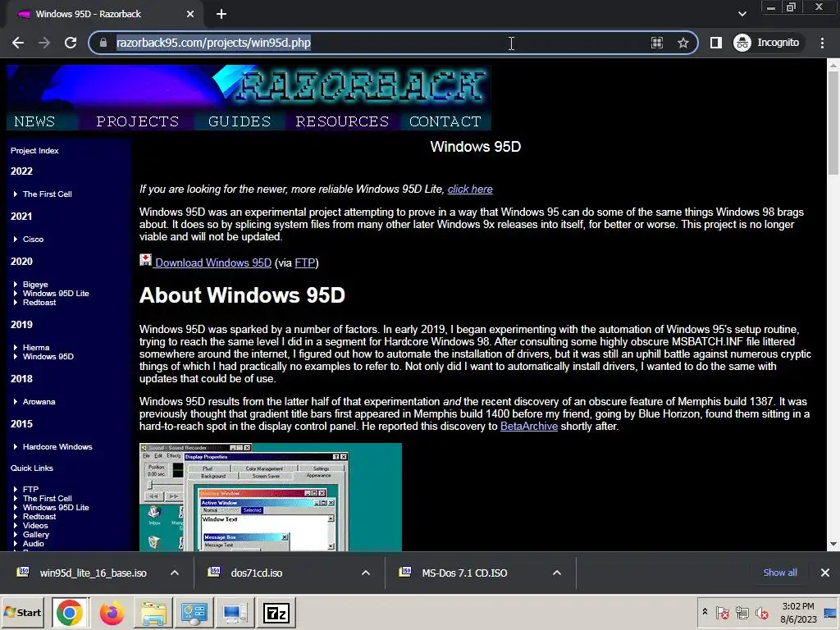The width and height of the screenshot is (840, 630).
Task: Open The First Cell quick link
Action: [47, 499]
